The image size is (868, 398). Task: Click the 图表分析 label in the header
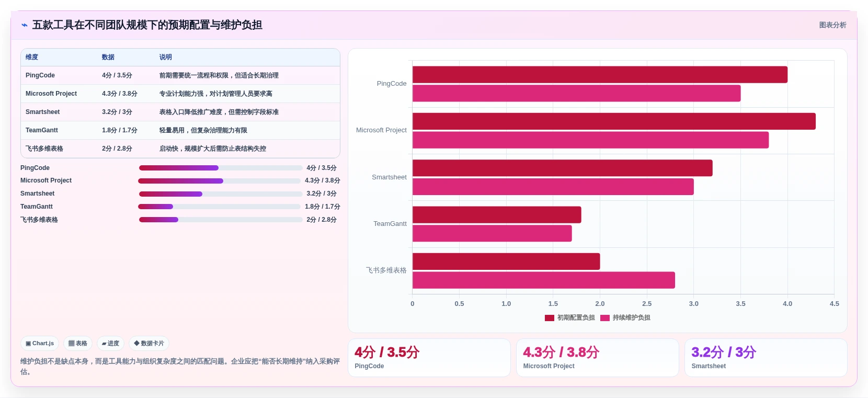(832, 25)
